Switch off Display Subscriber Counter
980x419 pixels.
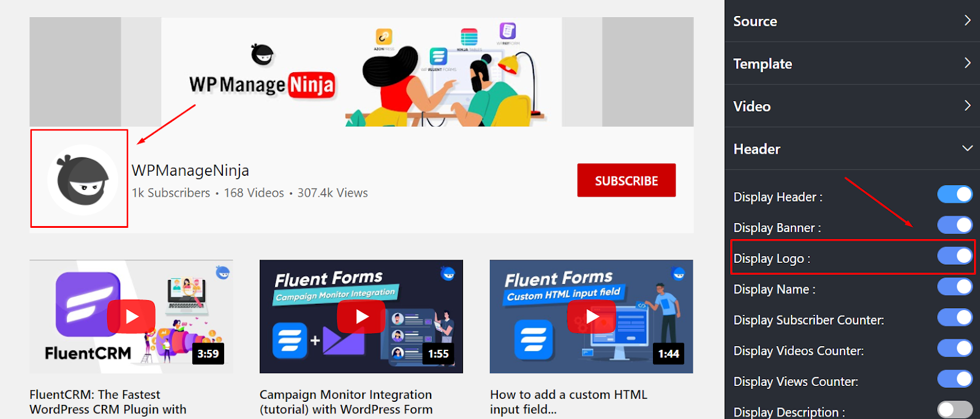pos(955,317)
